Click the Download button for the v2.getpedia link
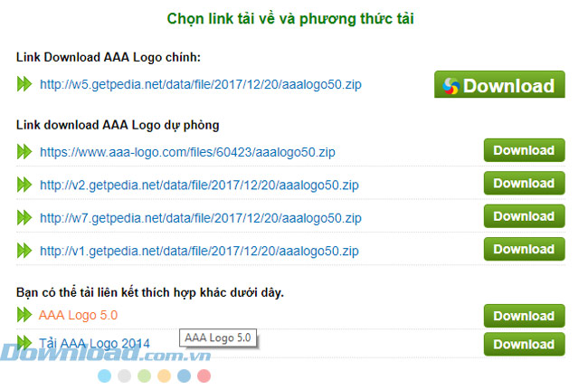 coord(525,184)
